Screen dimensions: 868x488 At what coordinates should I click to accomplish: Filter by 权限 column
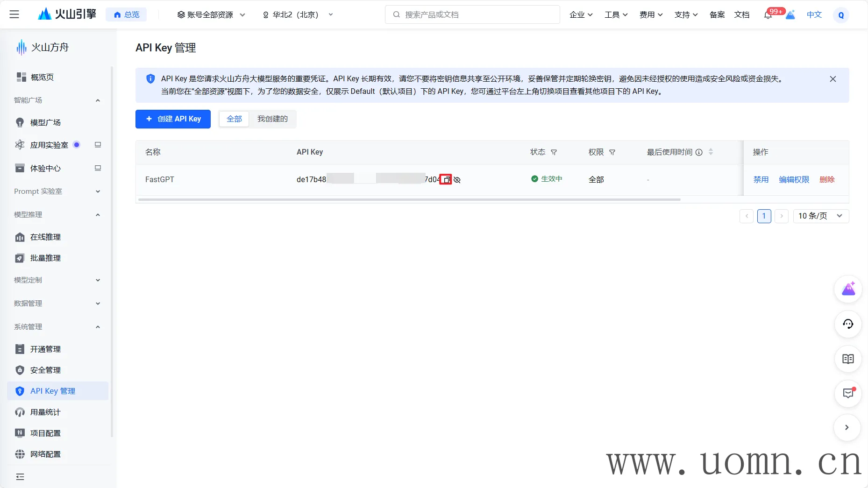[x=612, y=152]
